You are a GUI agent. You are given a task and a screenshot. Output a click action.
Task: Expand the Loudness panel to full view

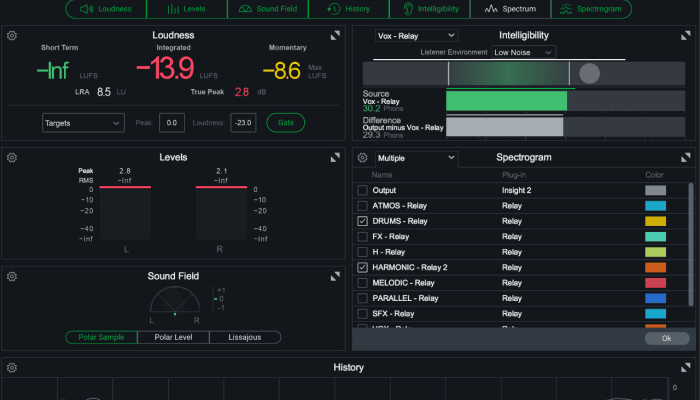[335, 36]
